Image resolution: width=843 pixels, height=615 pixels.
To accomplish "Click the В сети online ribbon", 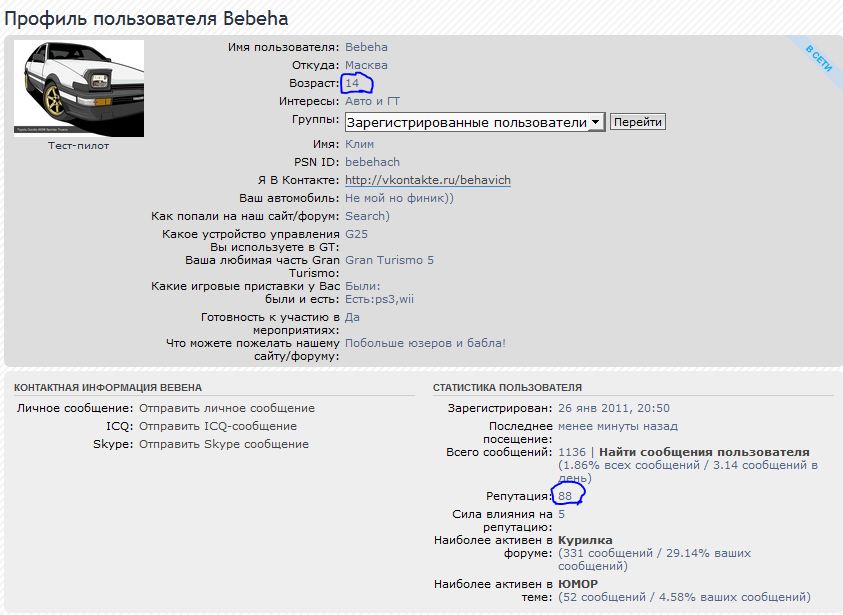I will click(x=818, y=59).
